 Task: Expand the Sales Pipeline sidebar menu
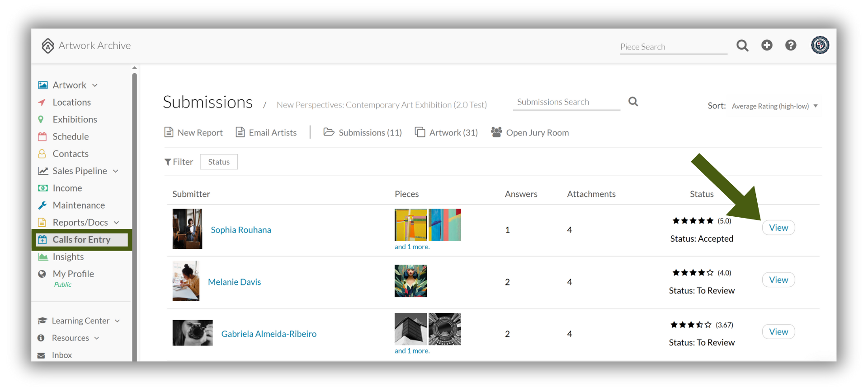116,171
